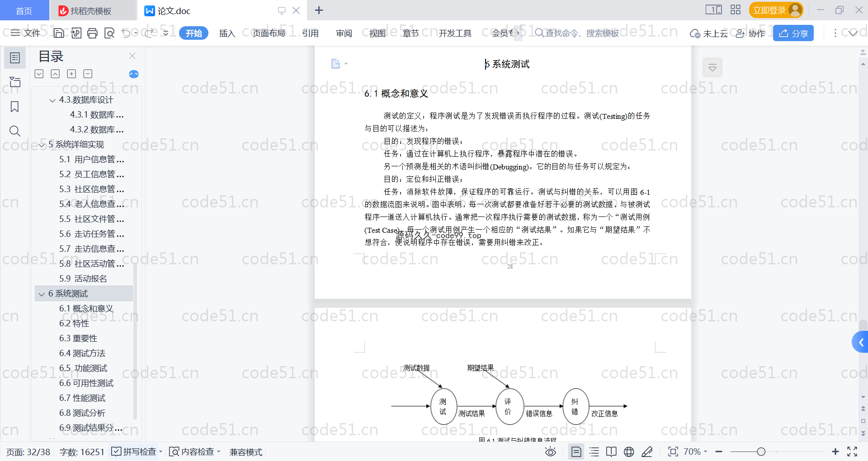Select the 章节 ribbon tab
Image resolution: width=868 pixels, height=461 pixels.
pos(410,33)
